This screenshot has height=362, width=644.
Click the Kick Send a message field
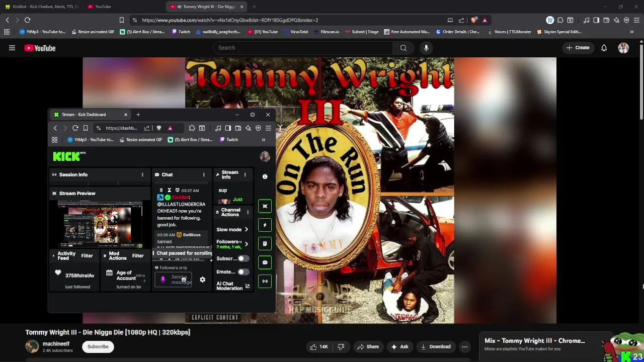click(174, 280)
